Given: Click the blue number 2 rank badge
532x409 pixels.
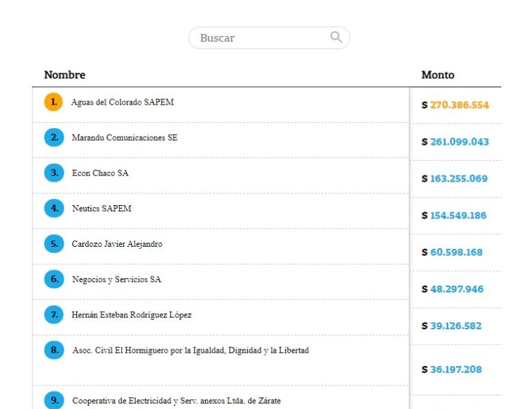Looking at the screenshot, I should [54, 138].
